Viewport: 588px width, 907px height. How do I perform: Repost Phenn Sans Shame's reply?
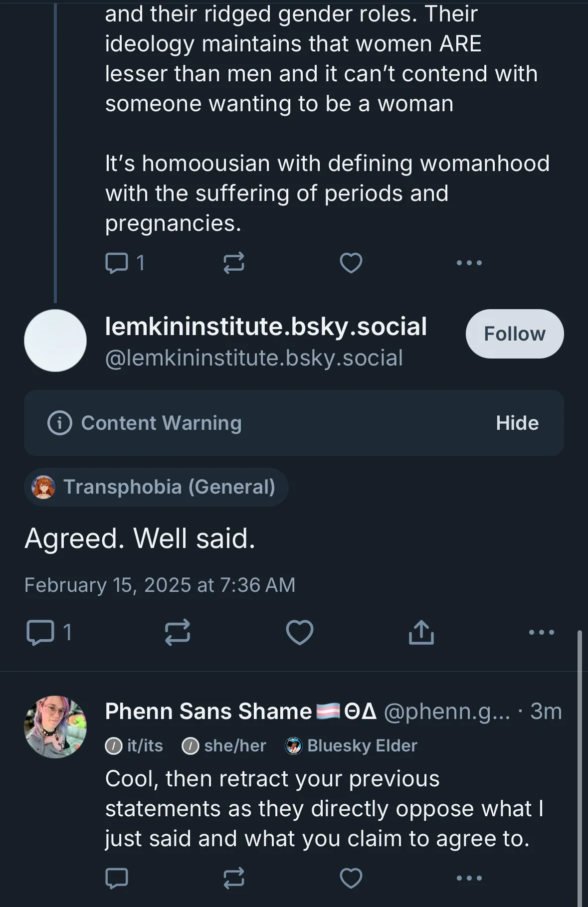(233, 878)
